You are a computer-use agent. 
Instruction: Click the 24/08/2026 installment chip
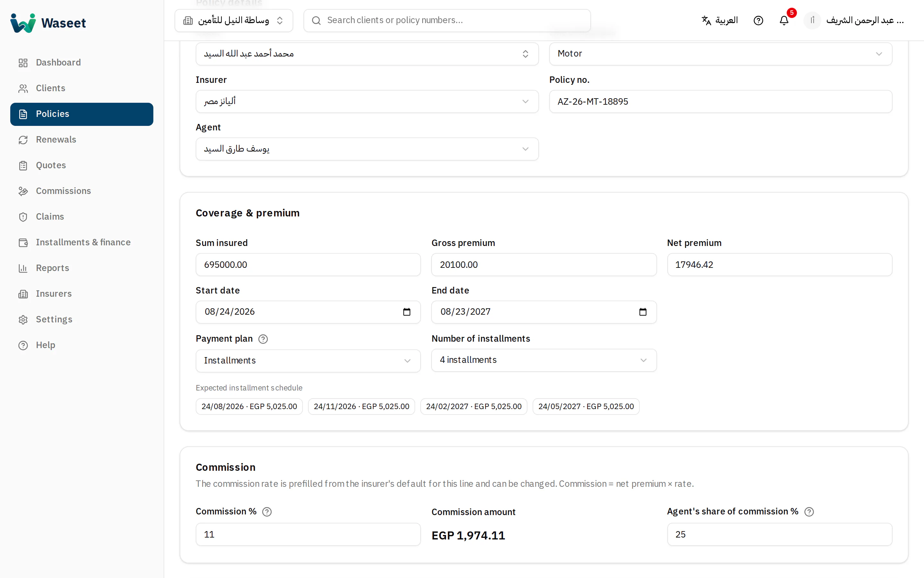point(249,406)
